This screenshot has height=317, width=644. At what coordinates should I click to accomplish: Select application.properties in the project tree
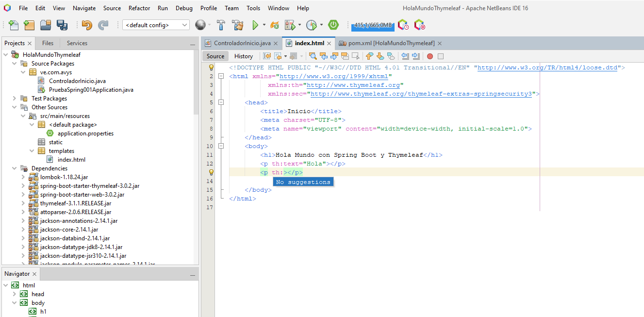click(x=85, y=133)
